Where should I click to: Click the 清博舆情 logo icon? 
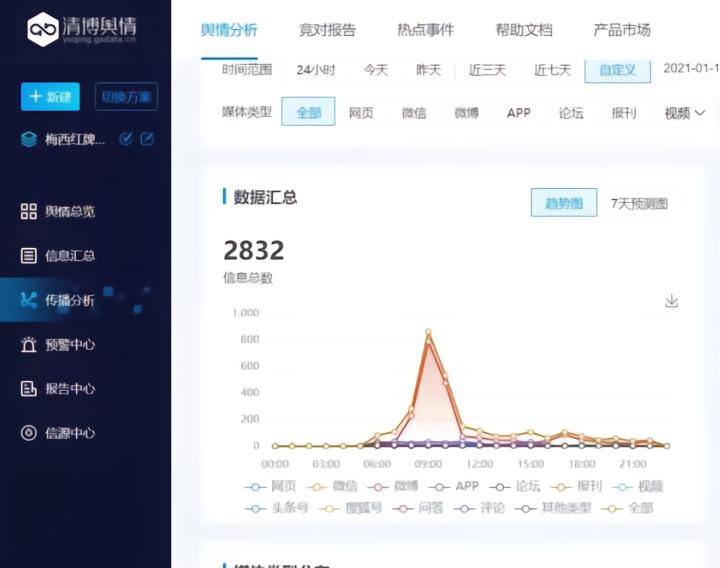pos(43,30)
